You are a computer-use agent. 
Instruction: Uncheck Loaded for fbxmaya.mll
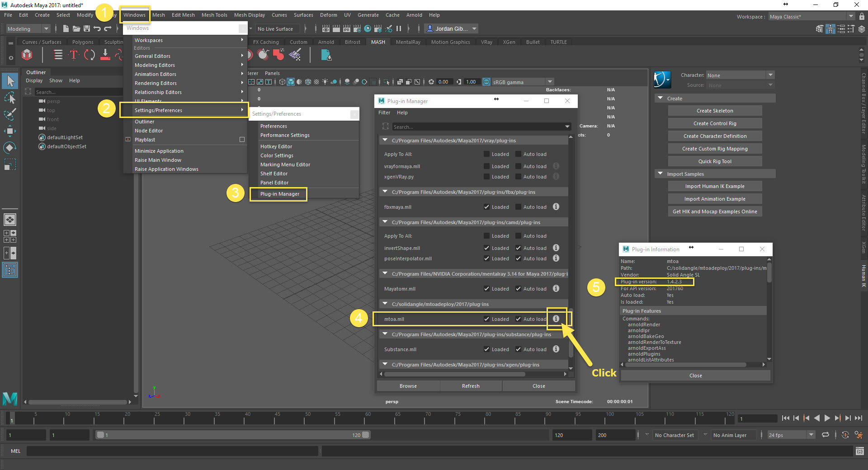click(487, 207)
